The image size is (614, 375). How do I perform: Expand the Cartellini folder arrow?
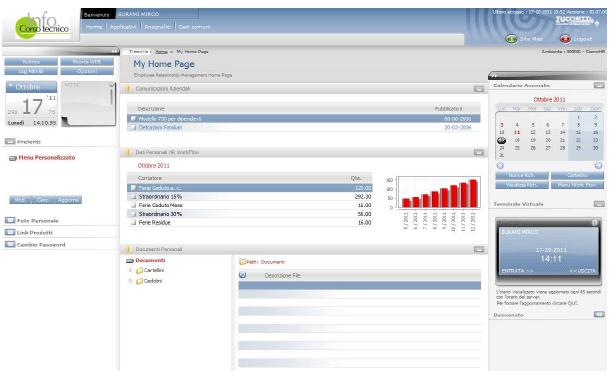(x=130, y=270)
